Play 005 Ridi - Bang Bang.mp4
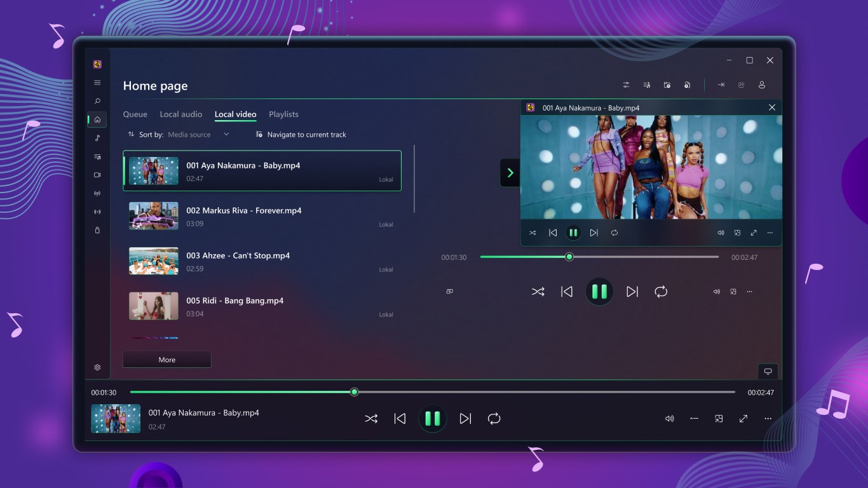Viewport: 868px width, 488px height. coord(262,306)
